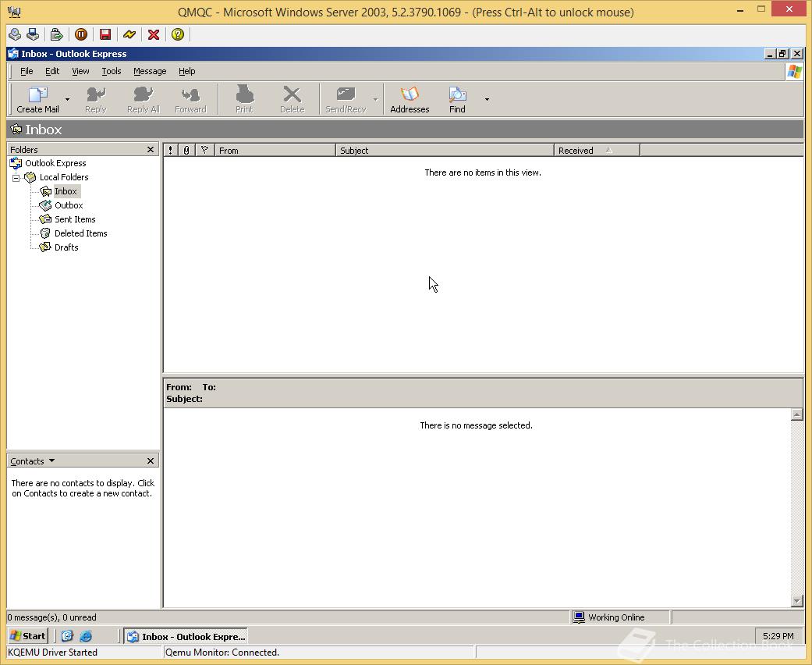Open the Create Mail dropdown arrow

67,100
